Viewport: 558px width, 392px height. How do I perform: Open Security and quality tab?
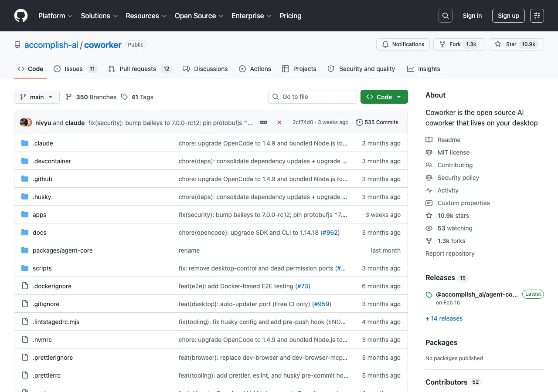tap(361, 69)
